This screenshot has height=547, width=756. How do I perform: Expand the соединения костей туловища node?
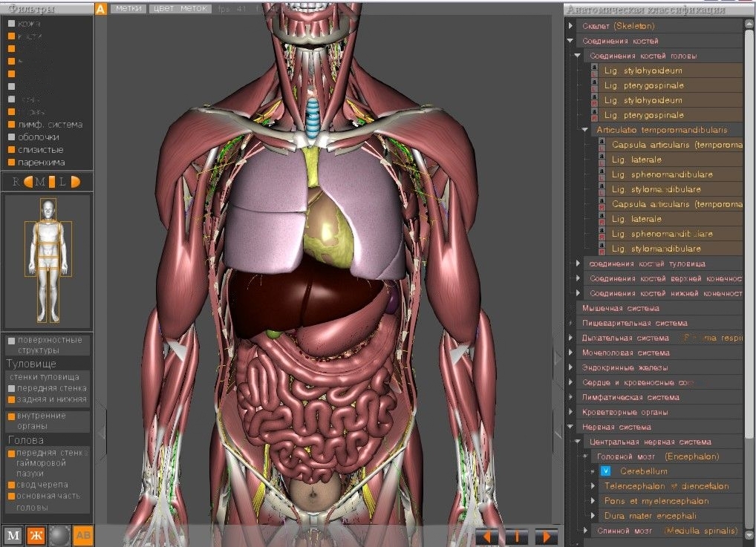click(579, 263)
